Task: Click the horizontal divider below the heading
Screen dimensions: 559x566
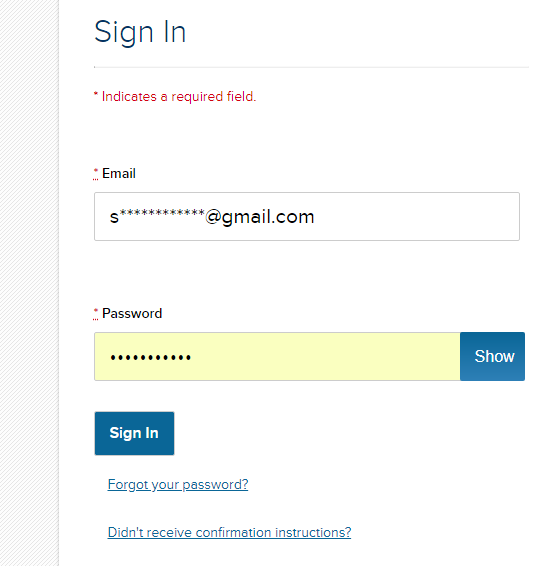Action: [311, 67]
